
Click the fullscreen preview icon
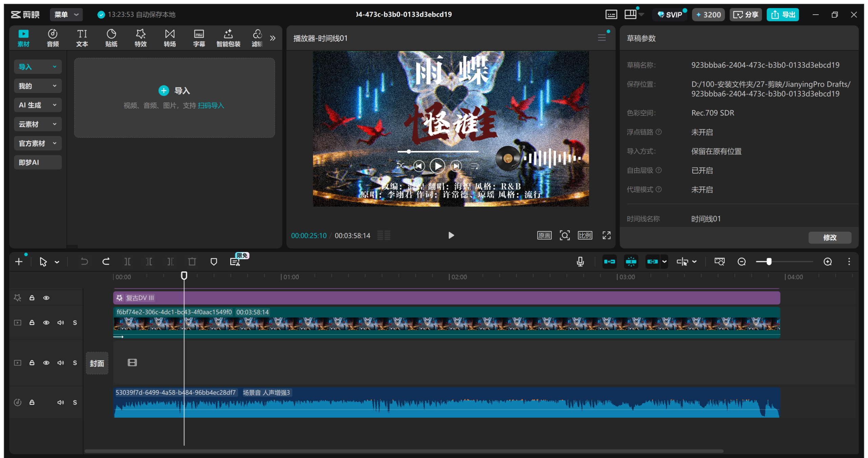click(x=606, y=235)
